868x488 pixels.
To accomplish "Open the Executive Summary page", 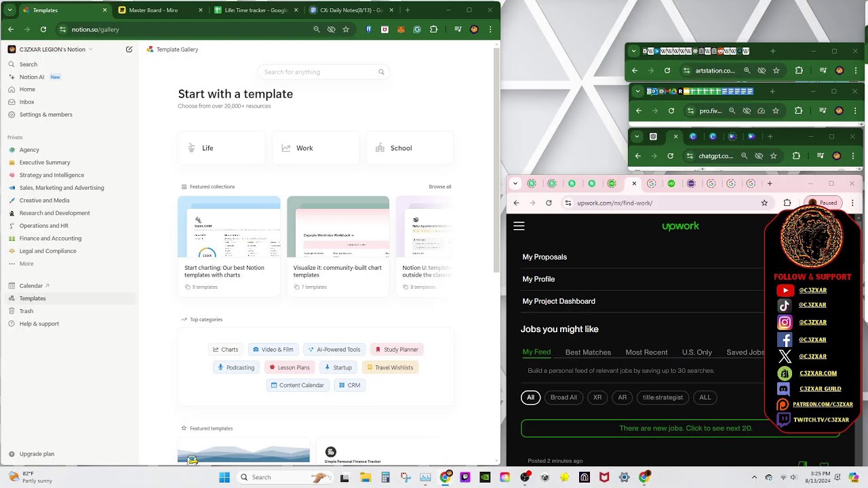I will click(68, 163).
